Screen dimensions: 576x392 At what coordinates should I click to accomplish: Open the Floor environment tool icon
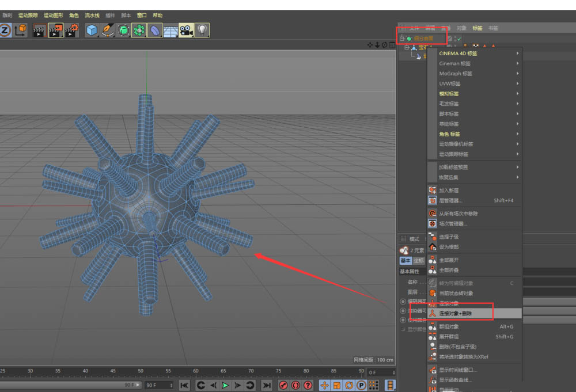[170, 31]
